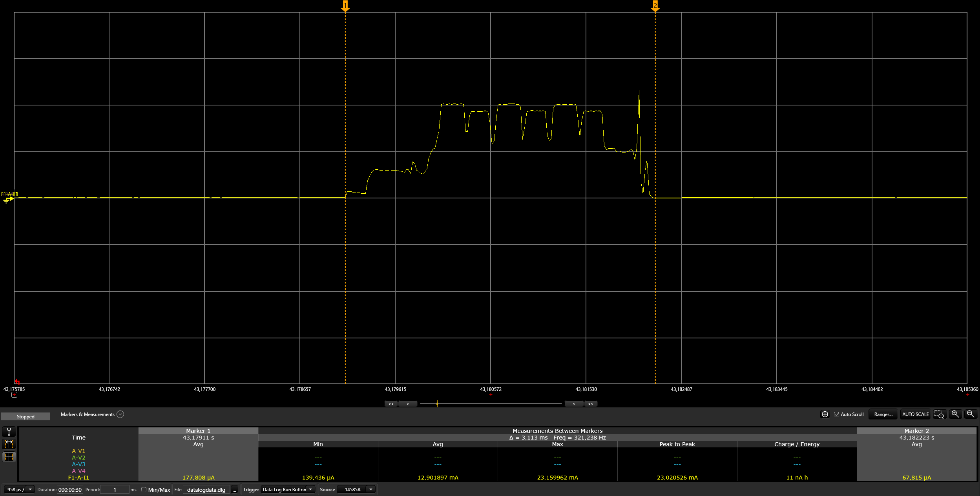
Task: Open the 958 µs/ time scale dropdown
Action: coord(19,489)
